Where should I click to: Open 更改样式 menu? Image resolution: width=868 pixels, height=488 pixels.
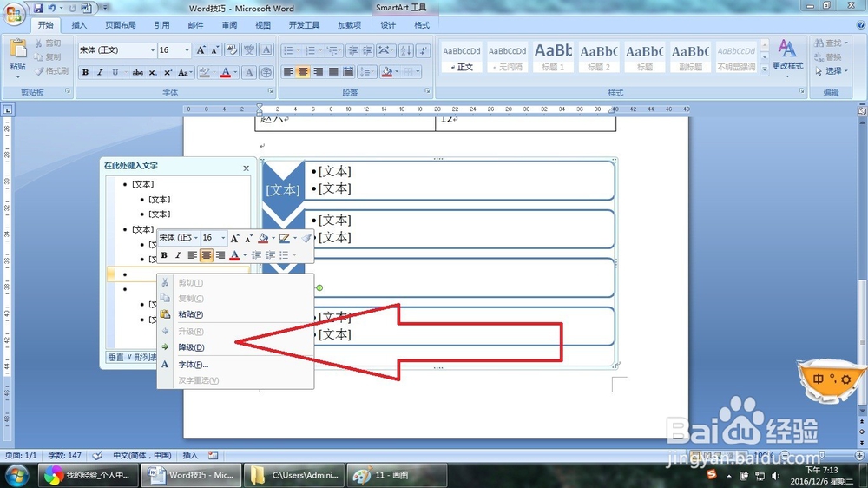click(788, 58)
